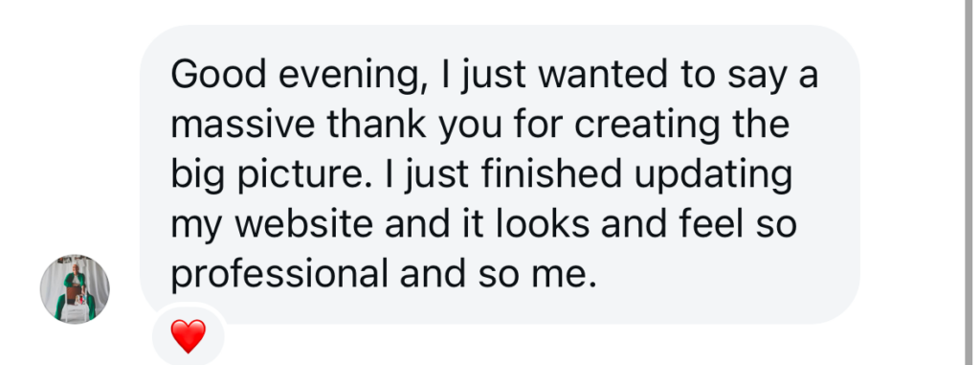Click the white pill around the heart reaction
The width and height of the screenshot is (980, 365).
[x=189, y=335]
